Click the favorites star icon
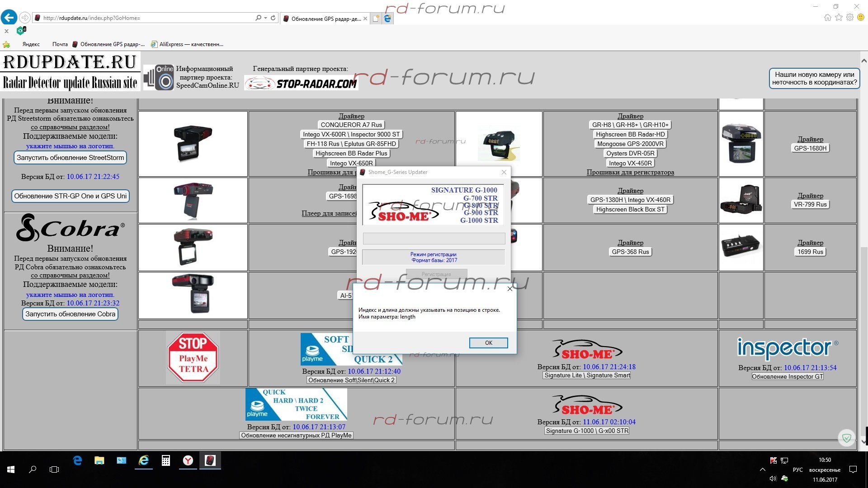This screenshot has height=488, width=868. point(839,18)
